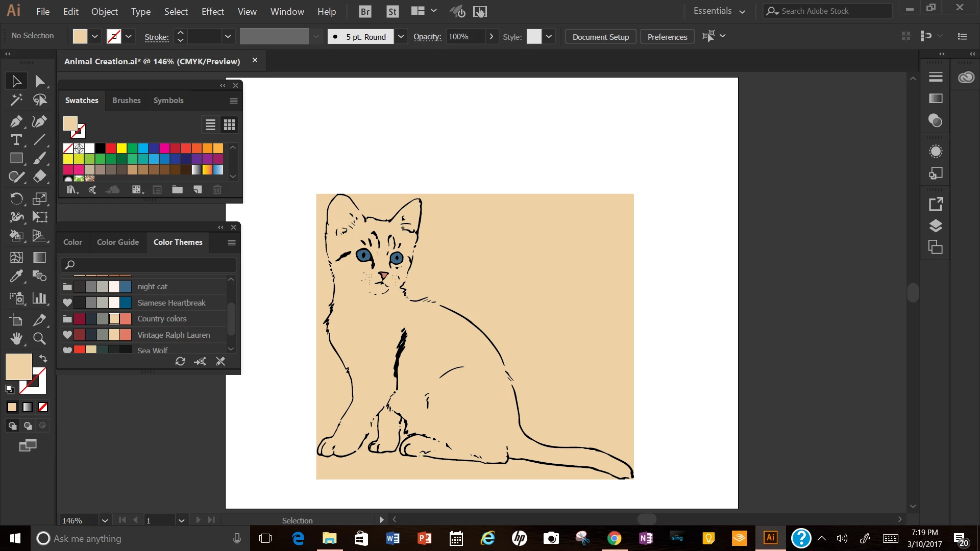Select the Pen tool

tap(16, 121)
